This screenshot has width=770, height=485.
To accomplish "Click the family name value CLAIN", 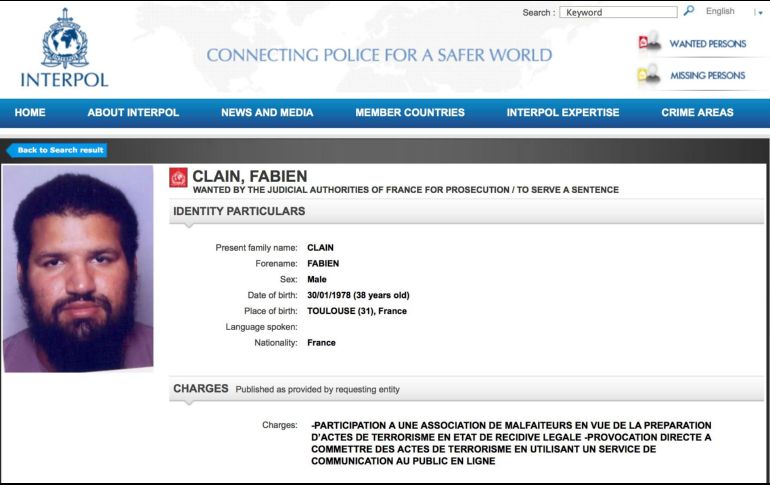I will click(x=320, y=247).
